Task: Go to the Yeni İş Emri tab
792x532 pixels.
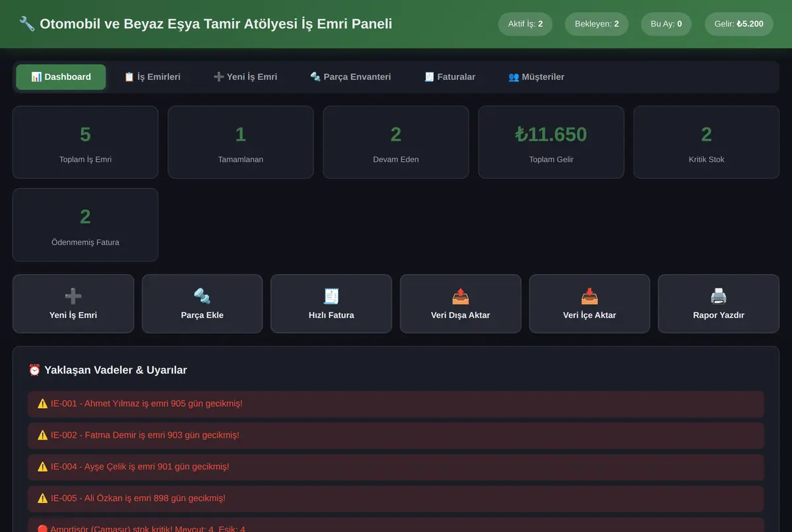Action: coord(246,77)
